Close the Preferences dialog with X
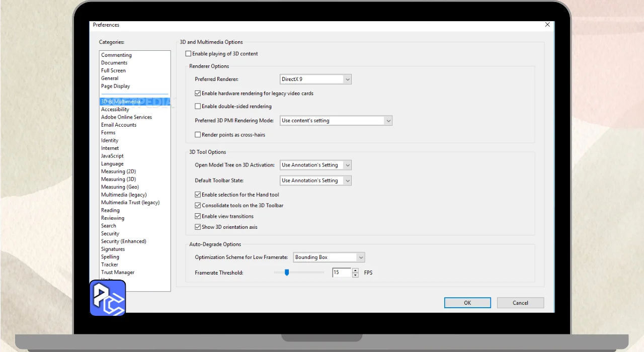This screenshot has width=644, height=352. [x=547, y=25]
